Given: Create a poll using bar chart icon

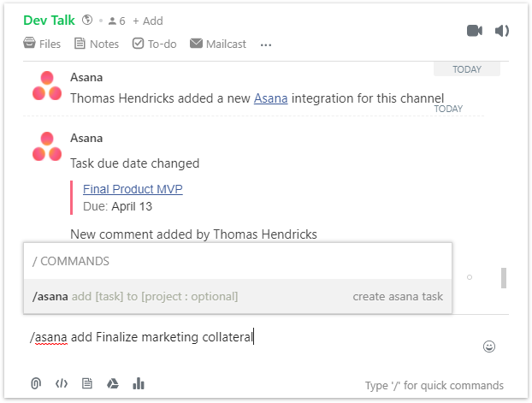Looking at the screenshot, I should click(x=139, y=383).
